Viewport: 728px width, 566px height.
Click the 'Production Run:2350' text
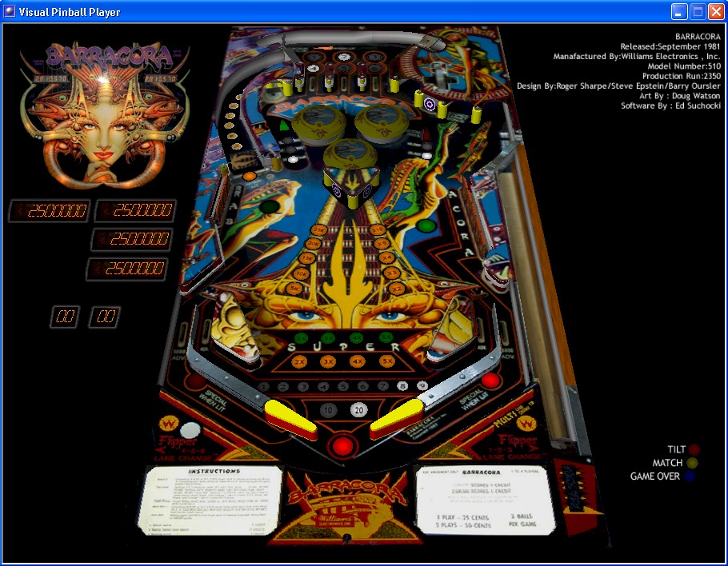coord(682,76)
